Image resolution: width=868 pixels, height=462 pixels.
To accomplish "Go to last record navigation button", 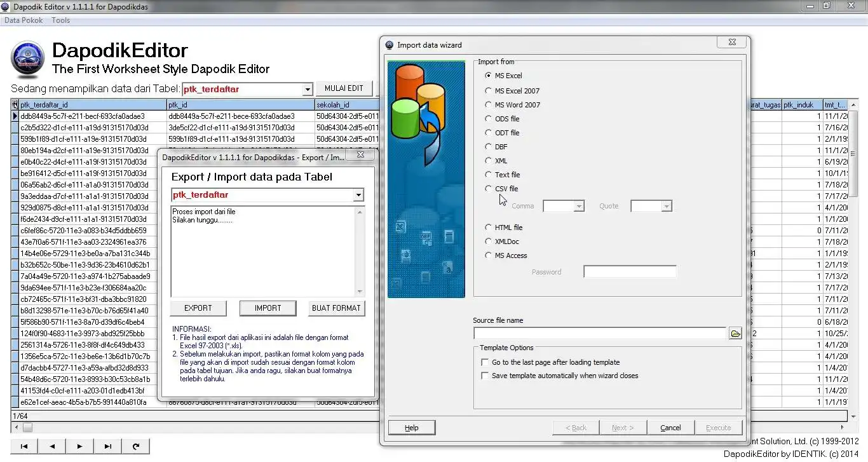I will coord(107,447).
